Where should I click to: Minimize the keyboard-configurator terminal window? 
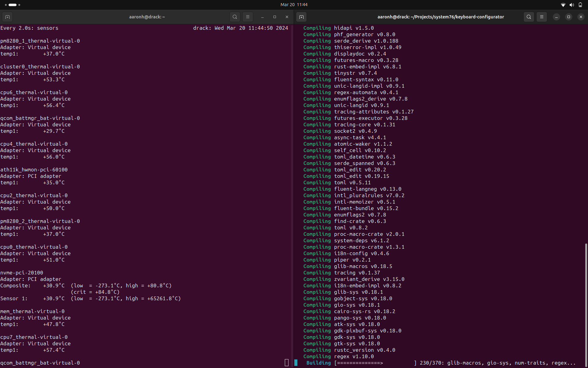(556, 17)
